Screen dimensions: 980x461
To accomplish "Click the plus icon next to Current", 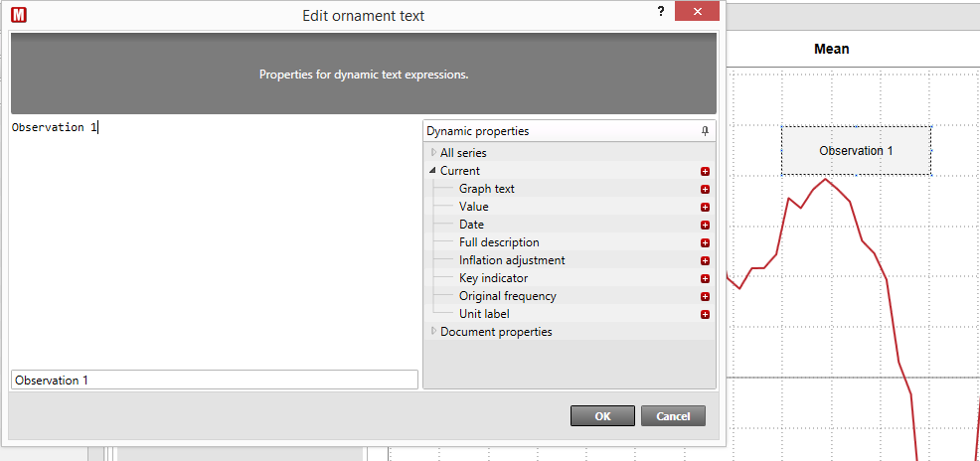I will pyautogui.click(x=705, y=171).
